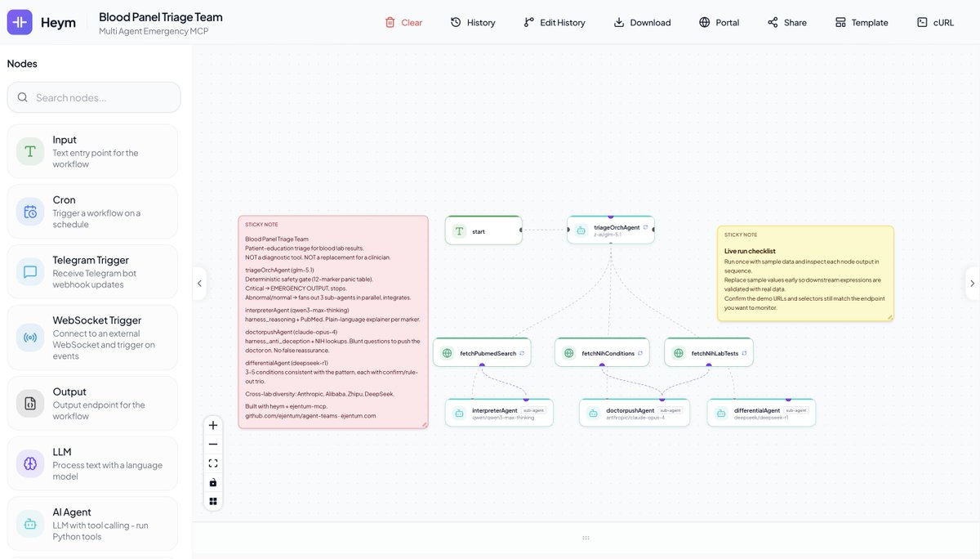Click the resize handle of the pink sticky note
This screenshot has height=559, width=980.
click(x=425, y=425)
